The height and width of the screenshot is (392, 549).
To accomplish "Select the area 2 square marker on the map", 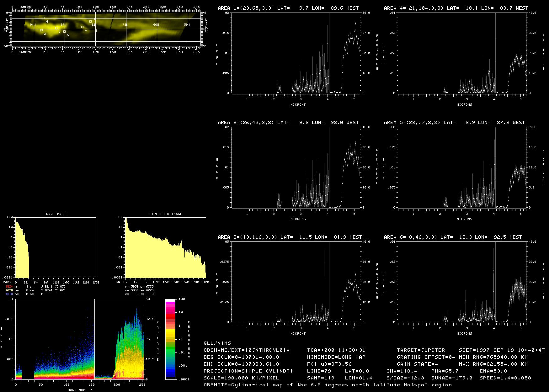I will 41,30.
